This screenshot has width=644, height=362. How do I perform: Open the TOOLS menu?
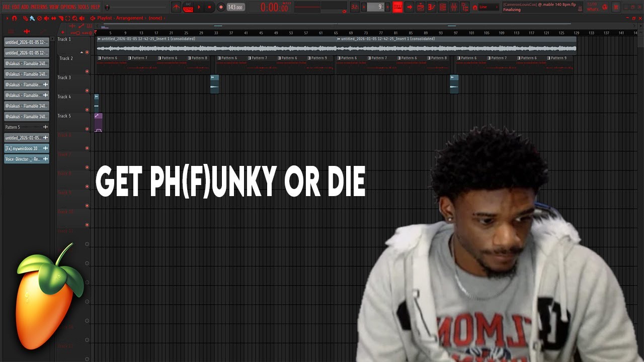pyautogui.click(x=83, y=7)
